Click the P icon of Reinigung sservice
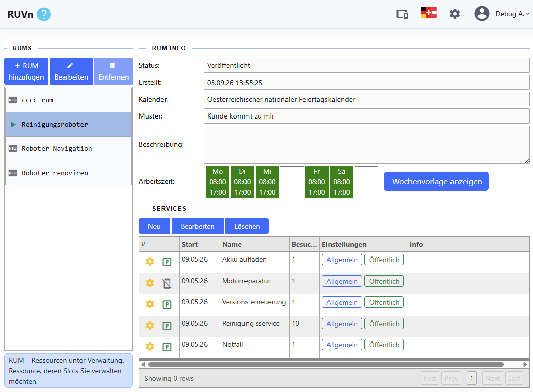 [167, 326]
